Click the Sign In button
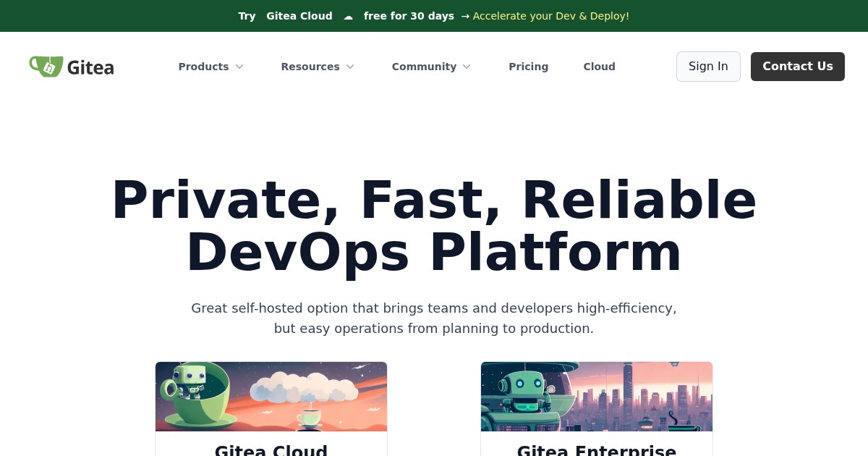The height and width of the screenshot is (456, 868). pyautogui.click(x=708, y=67)
